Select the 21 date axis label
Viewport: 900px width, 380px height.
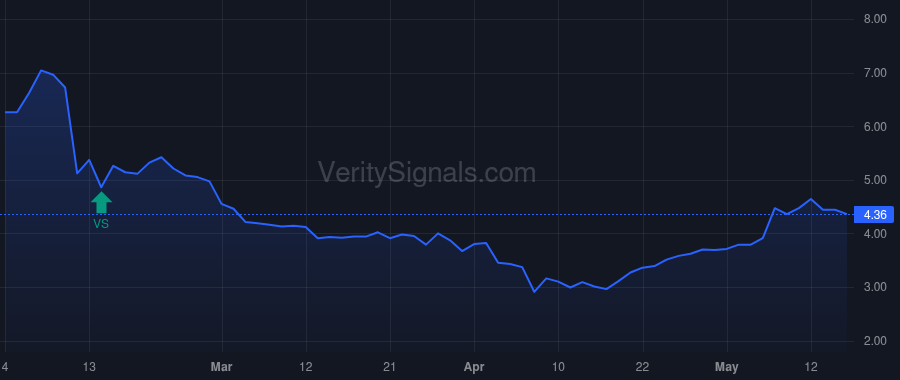coord(390,366)
